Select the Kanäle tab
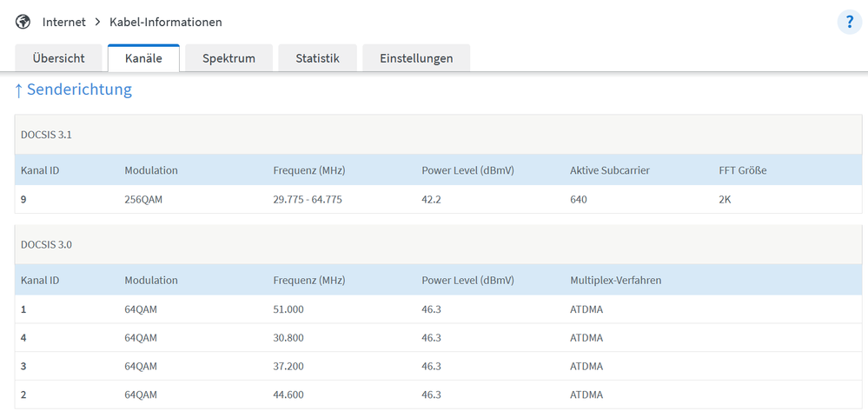The width and height of the screenshot is (868, 411). pyautogui.click(x=143, y=59)
